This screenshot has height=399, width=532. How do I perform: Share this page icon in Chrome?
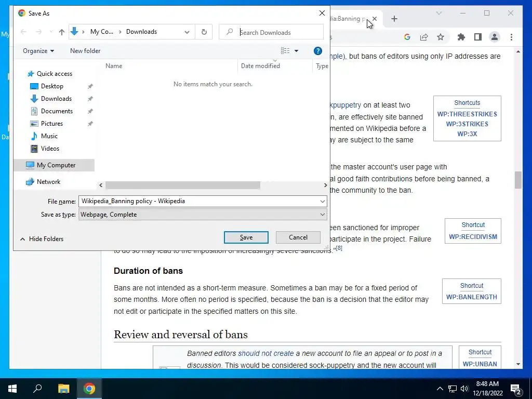(x=424, y=37)
